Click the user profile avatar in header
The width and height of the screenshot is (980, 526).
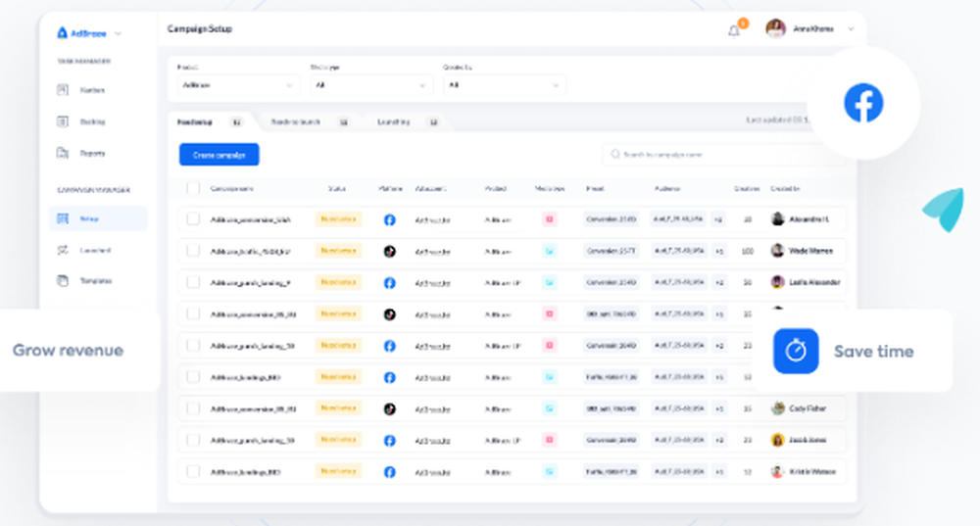tap(775, 28)
